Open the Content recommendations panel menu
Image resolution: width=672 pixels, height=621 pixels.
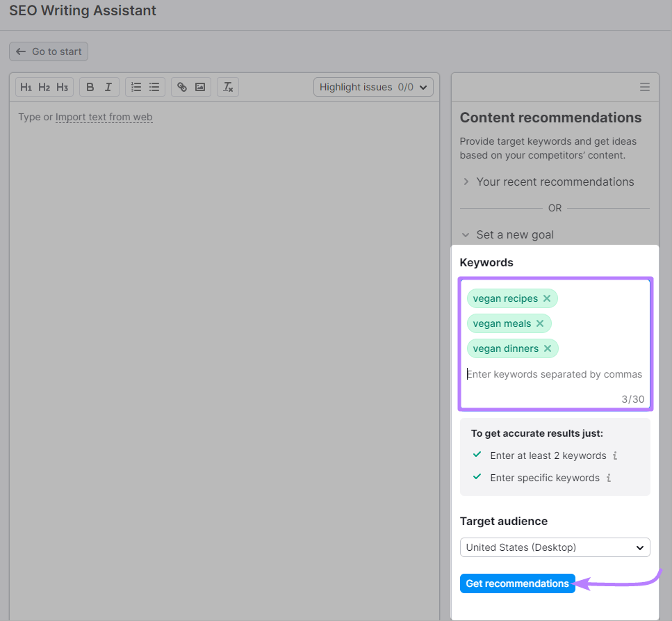click(x=644, y=86)
